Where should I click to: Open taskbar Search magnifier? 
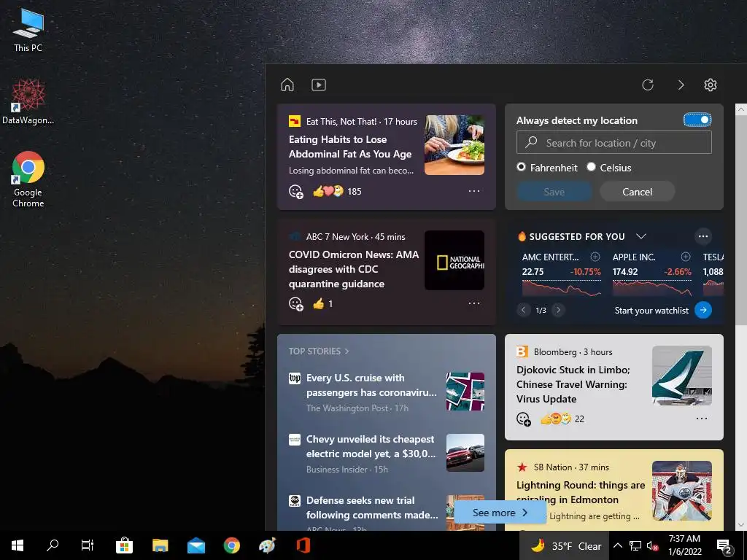pos(53,545)
